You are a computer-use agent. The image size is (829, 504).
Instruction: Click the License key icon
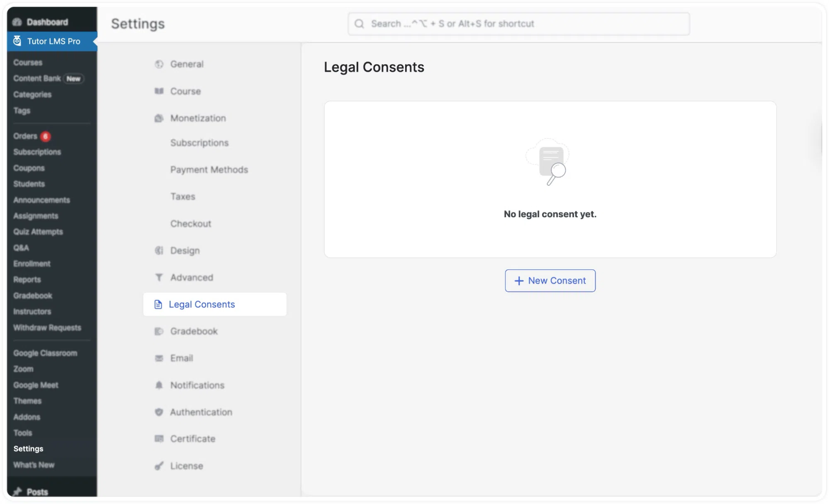(x=159, y=466)
